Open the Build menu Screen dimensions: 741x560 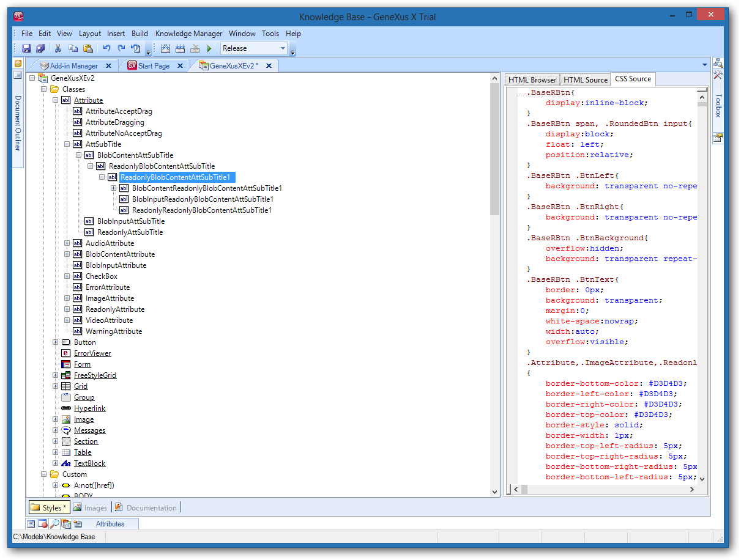pos(140,34)
